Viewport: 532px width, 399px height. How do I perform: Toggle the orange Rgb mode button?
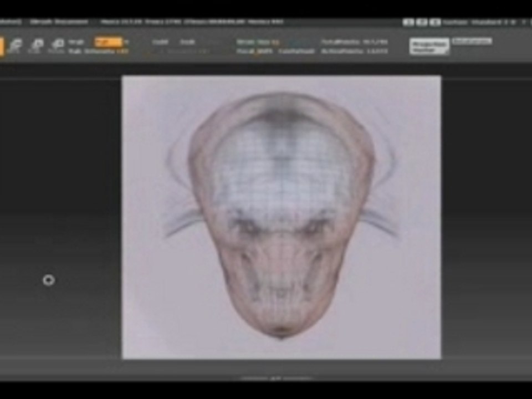(108, 42)
